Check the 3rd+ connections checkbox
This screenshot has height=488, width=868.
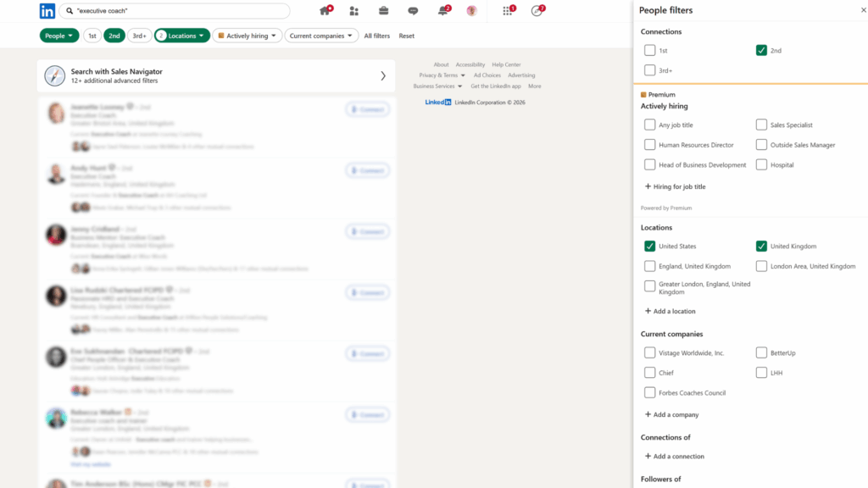pos(650,70)
